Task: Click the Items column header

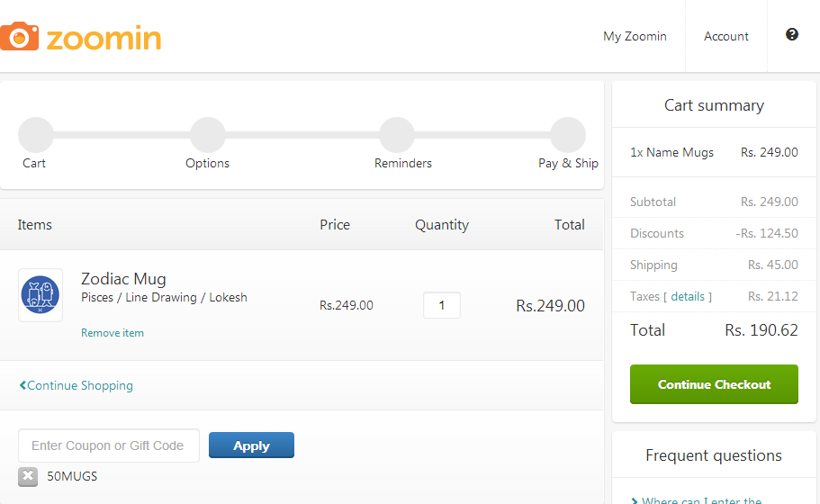Action: 34,225
